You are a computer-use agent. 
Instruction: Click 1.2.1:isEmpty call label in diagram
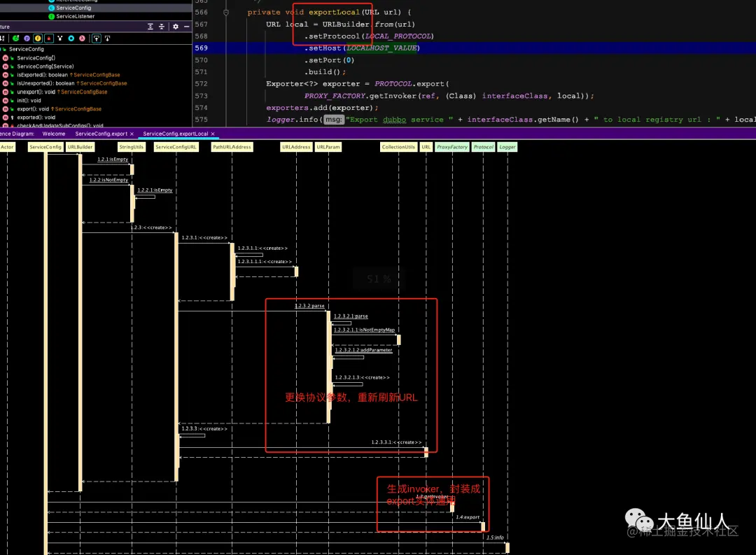pyautogui.click(x=113, y=159)
